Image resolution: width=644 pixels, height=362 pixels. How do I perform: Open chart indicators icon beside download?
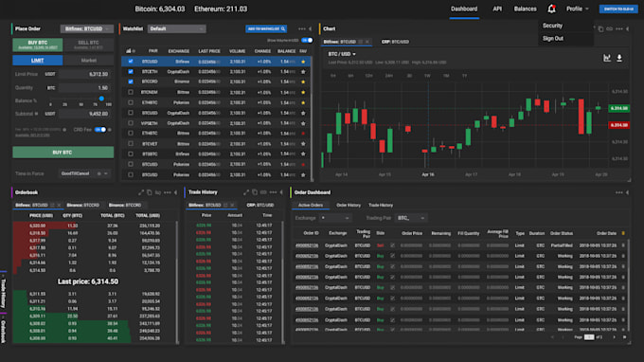pyautogui.click(x=607, y=59)
